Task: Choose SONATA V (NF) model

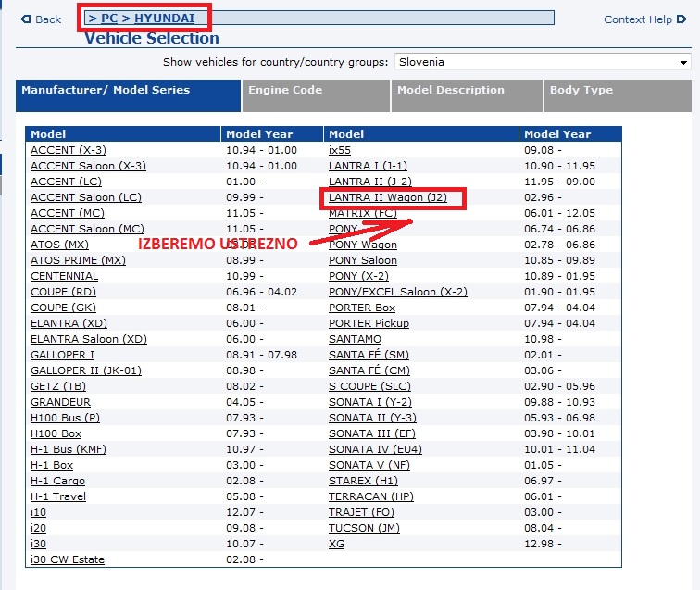Action: tap(369, 465)
